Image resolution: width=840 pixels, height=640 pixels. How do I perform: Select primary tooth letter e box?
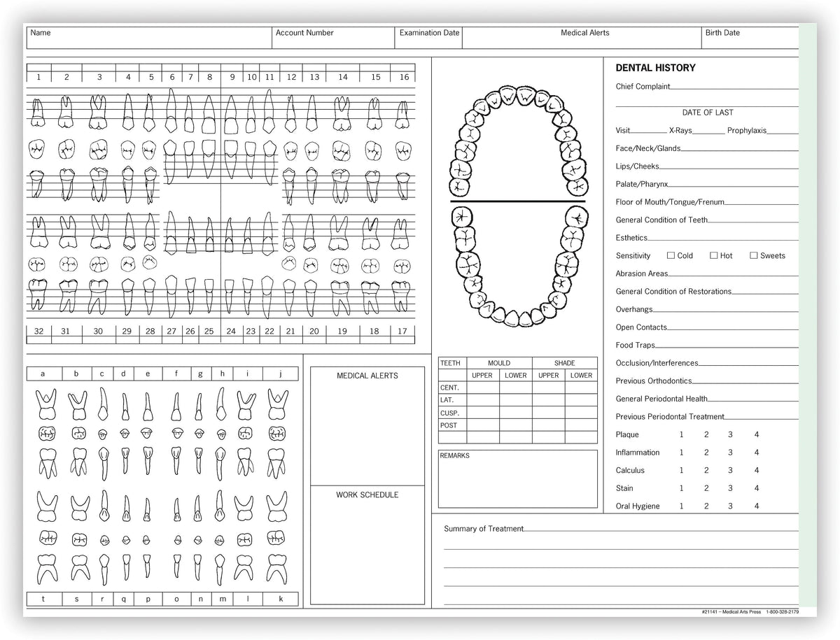148,374
